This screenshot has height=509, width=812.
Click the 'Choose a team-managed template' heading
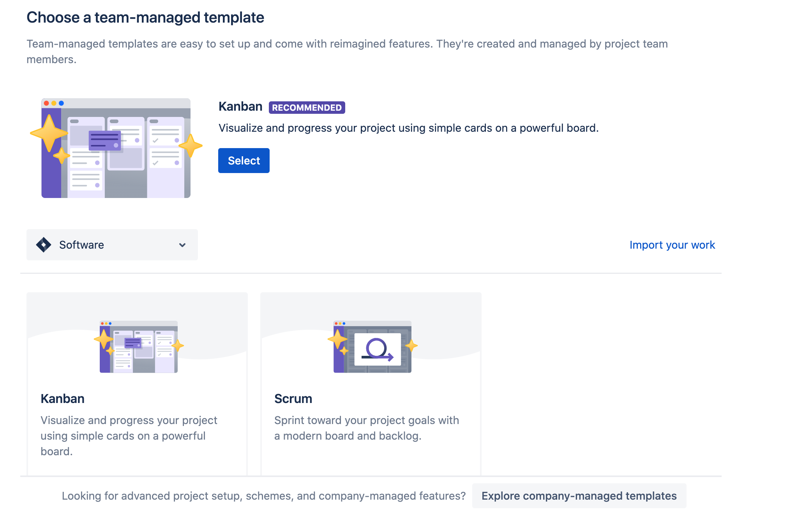pos(145,18)
